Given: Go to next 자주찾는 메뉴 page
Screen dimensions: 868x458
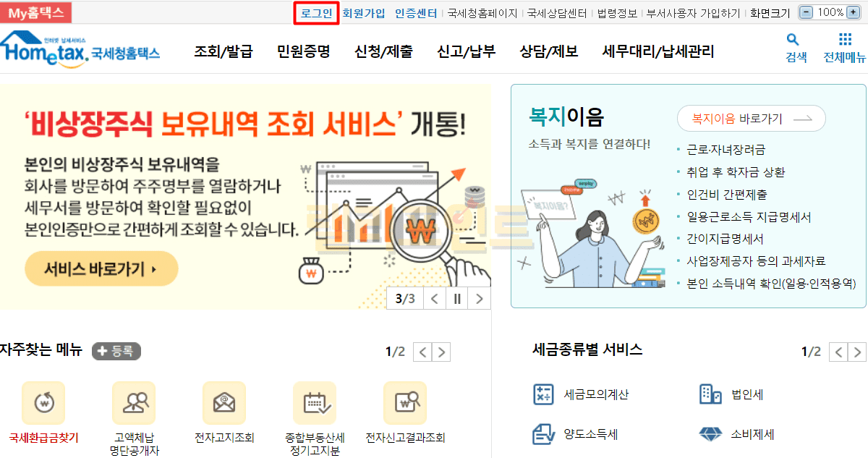Looking at the screenshot, I should [x=441, y=352].
